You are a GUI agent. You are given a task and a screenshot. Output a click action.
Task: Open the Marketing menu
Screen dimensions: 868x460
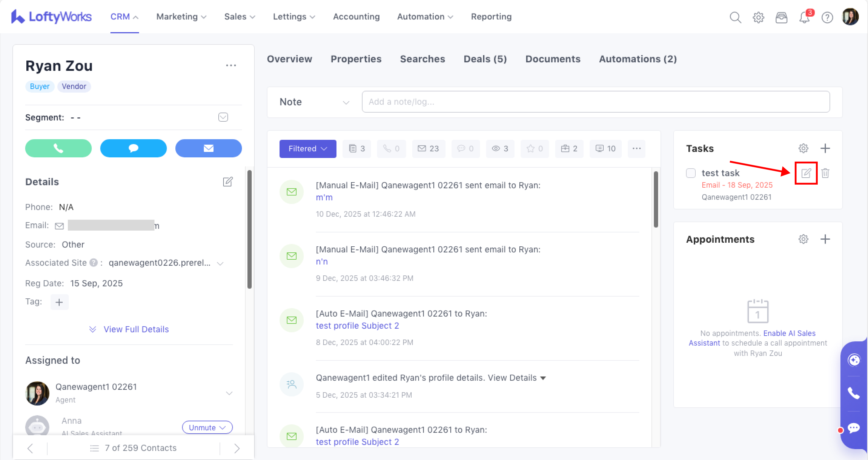[181, 17]
